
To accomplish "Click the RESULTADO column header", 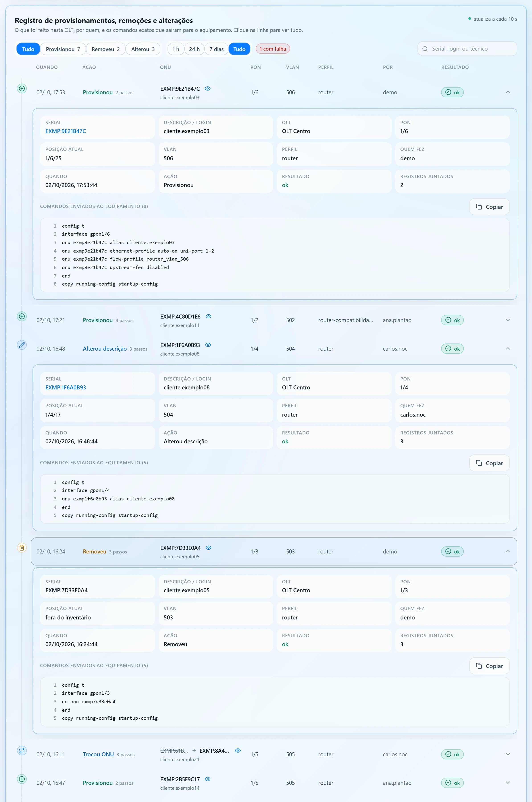I will tap(455, 67).
